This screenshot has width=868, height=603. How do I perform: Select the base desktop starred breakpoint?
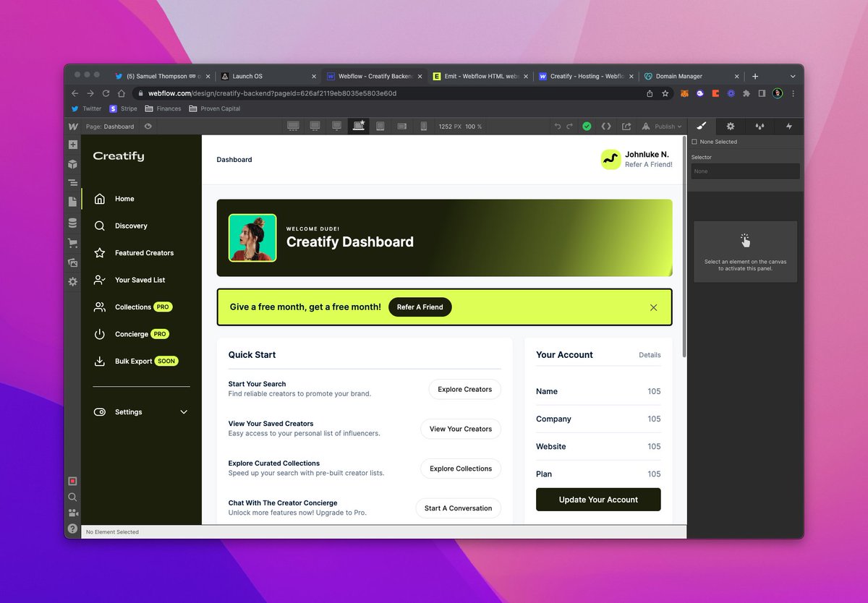(358, 127)
